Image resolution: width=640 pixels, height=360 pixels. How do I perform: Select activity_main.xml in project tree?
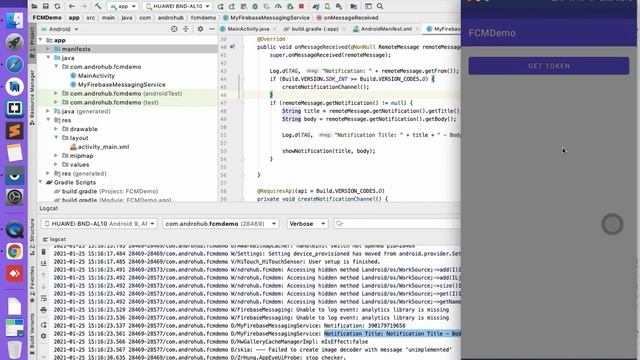pos(103,147)
